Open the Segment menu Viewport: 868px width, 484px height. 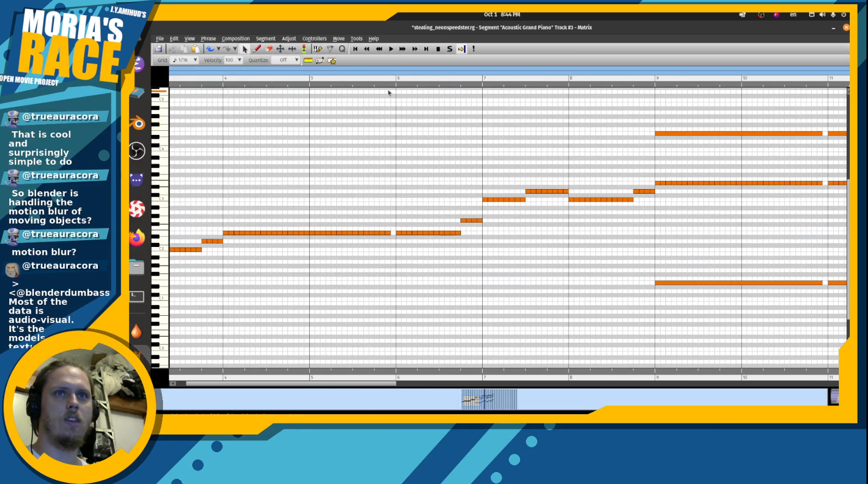[x=266, y=39]
